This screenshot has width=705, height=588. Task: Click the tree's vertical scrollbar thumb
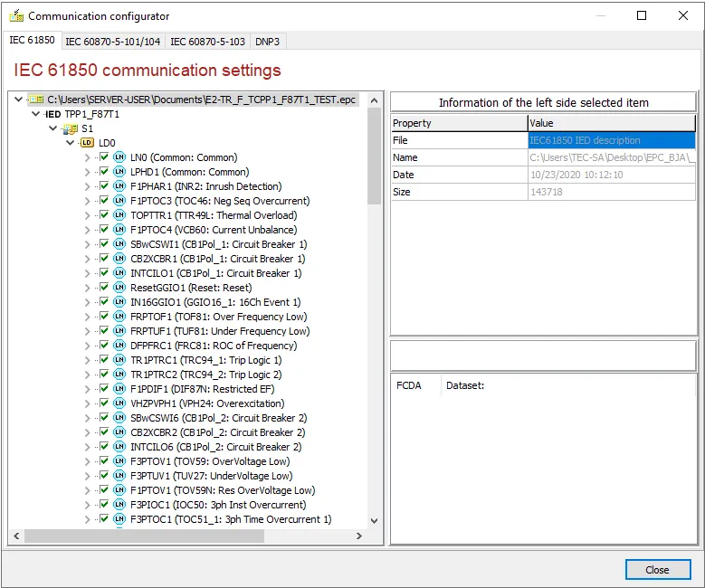[374, 156]
